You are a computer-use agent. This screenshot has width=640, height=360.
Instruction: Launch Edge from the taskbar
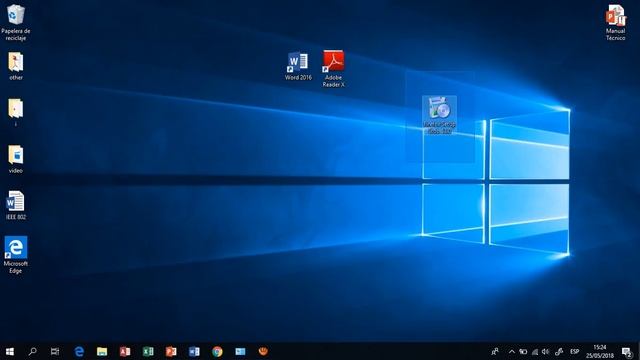pos(79,351)
